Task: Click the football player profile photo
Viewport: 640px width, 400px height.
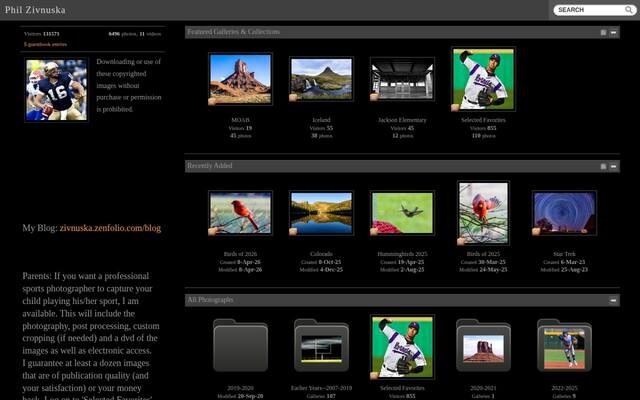Action: pos(56,90)
